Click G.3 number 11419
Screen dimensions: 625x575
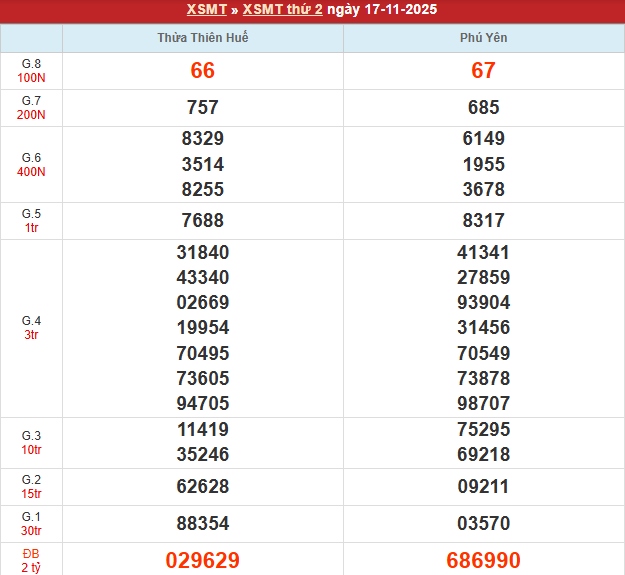[202, 430]
